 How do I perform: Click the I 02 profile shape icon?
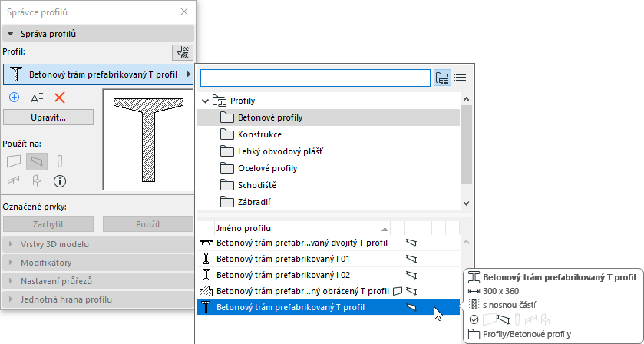point(206,275)
